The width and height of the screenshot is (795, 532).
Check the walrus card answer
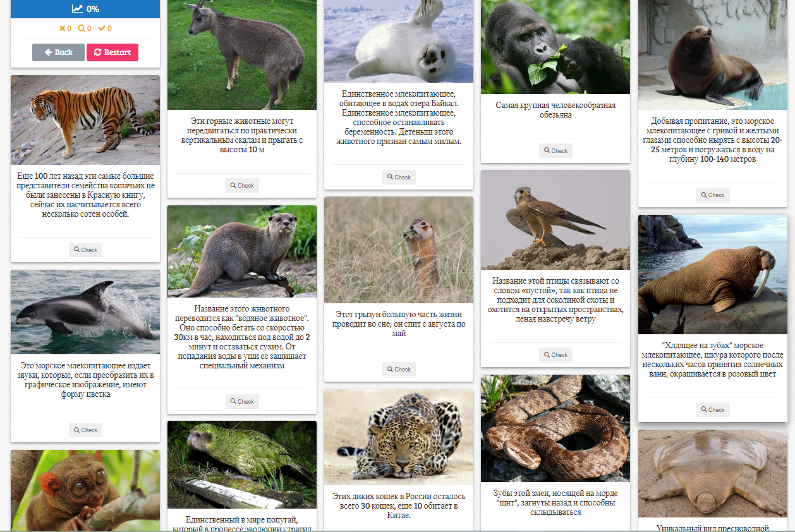click(713, 409)
